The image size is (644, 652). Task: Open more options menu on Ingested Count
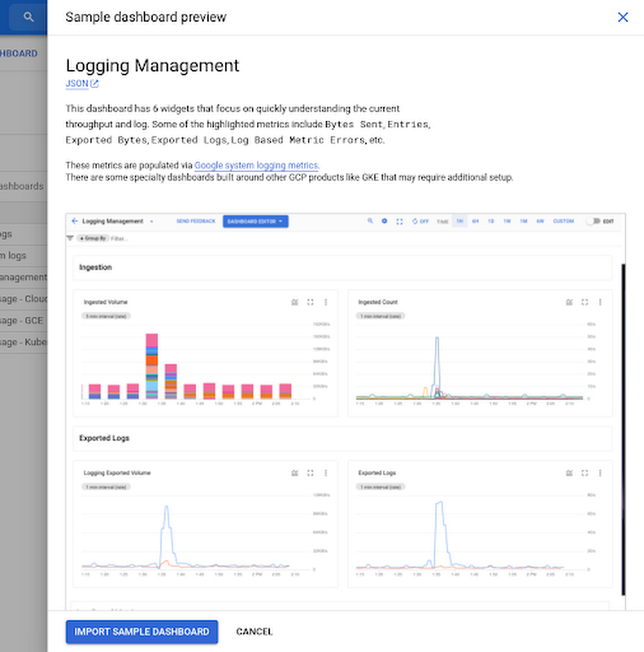pyautogui.click(x=600, y=303)
